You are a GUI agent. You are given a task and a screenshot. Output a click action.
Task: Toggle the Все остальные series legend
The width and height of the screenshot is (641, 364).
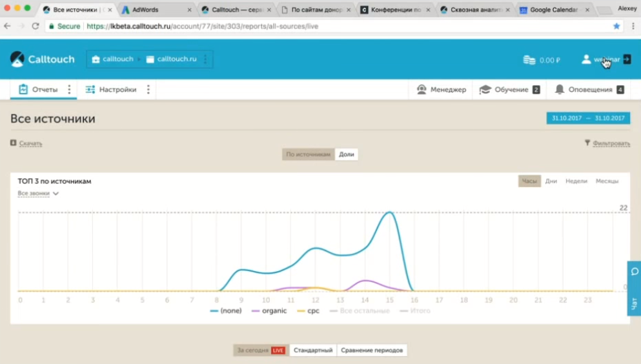tap(360, 311)
